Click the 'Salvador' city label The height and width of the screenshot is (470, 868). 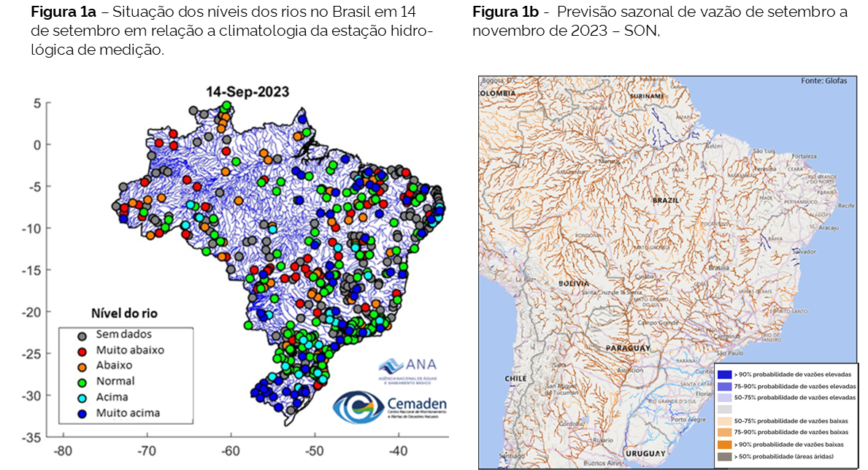[804, 251]
